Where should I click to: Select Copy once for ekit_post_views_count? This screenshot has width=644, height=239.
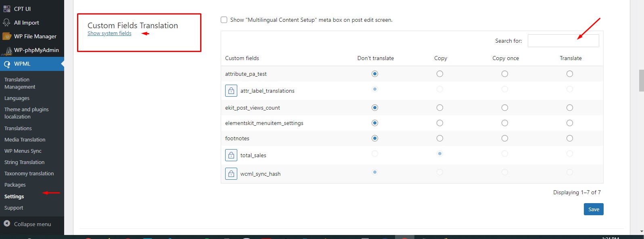505,108
